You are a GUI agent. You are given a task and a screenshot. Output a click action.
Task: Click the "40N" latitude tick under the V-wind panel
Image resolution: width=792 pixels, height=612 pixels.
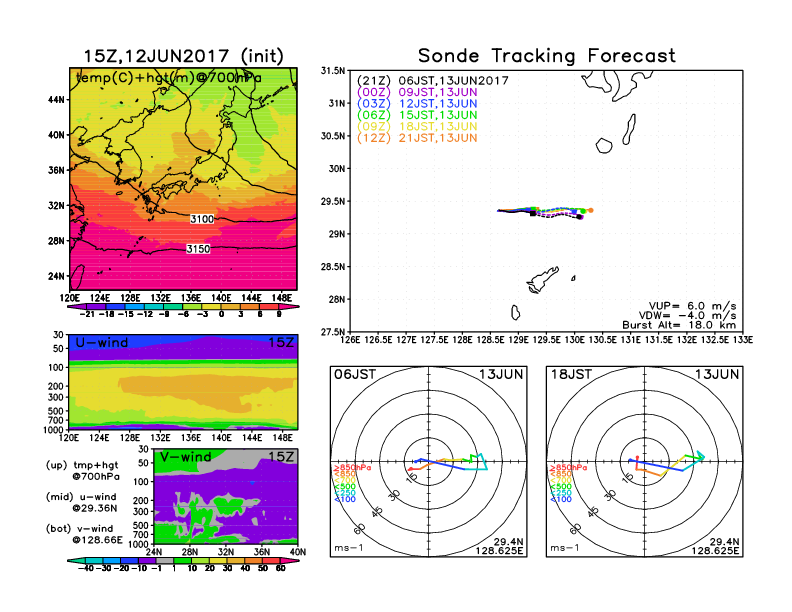[298, 552]
